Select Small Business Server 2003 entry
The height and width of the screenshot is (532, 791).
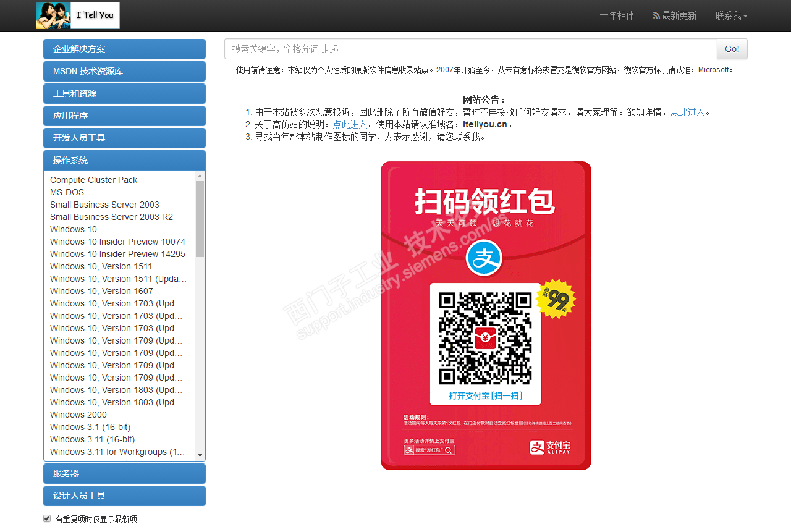point(104,205)
